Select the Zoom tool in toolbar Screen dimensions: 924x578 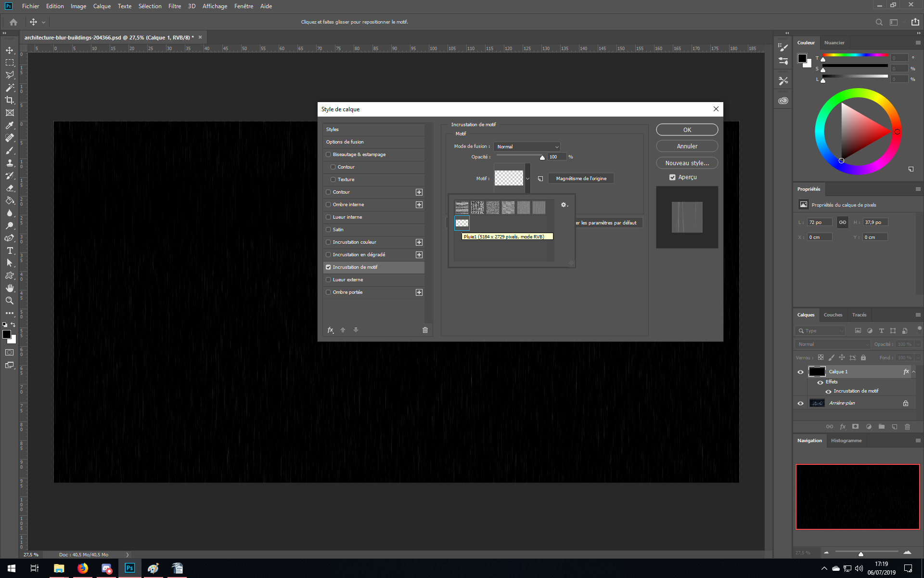[10, 301]
